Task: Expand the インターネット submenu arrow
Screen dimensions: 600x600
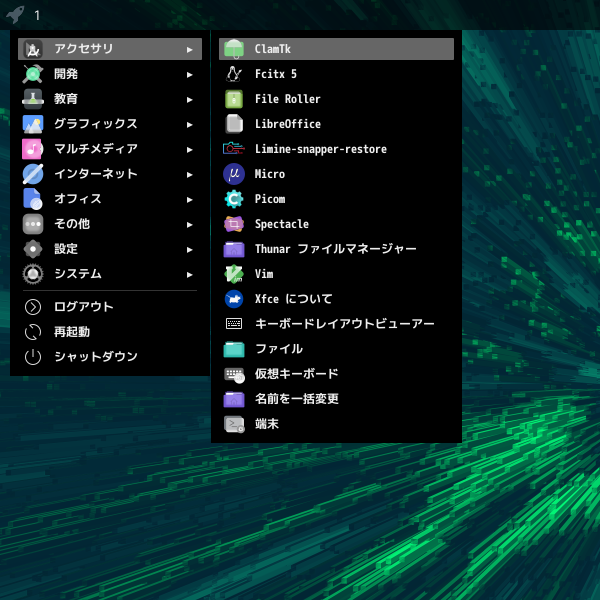Action: 189,174
